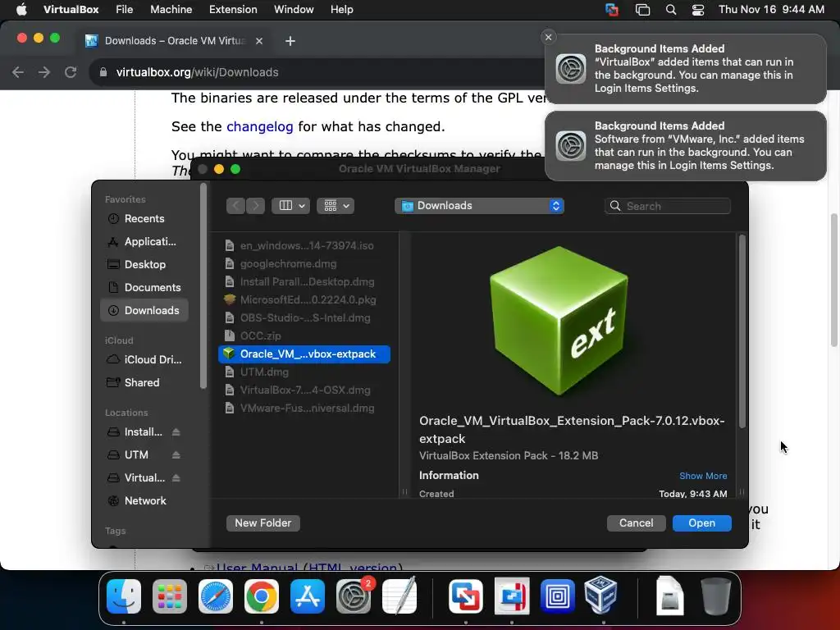Select Recents in the sidebar

pos(144,218)
